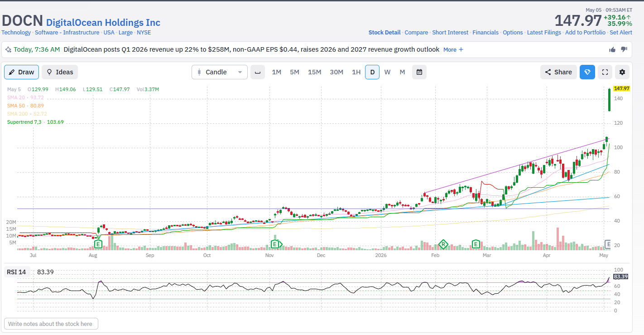The image size is (644, 335).
Task: Click the August earnings E marker
Action: click(x=98, y=244)
